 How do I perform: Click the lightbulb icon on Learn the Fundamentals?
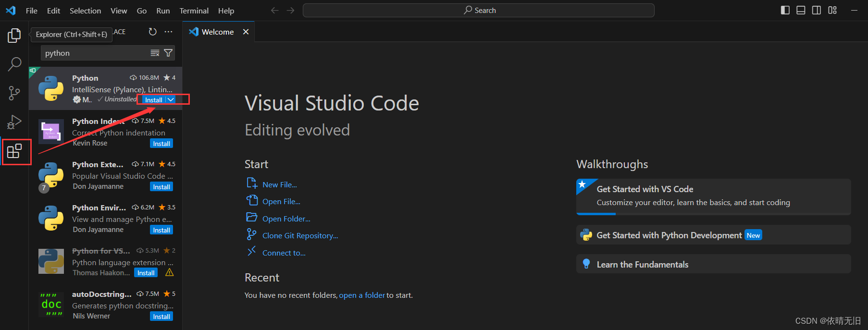[x=586, y=264]
